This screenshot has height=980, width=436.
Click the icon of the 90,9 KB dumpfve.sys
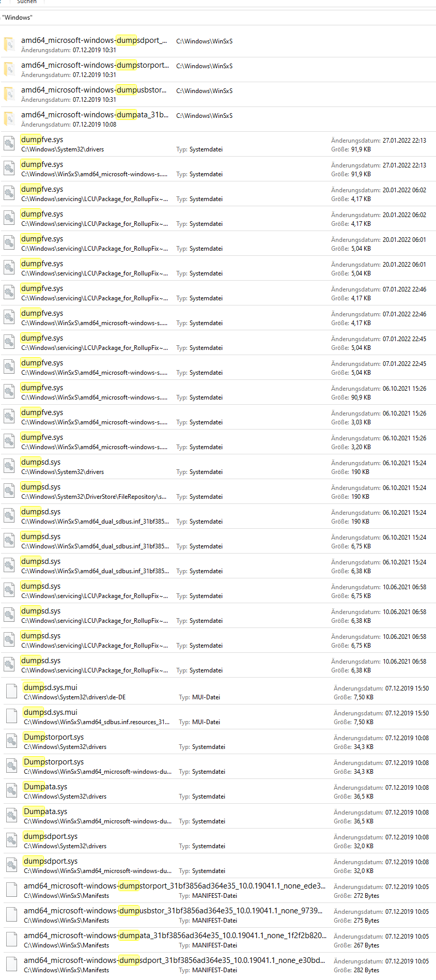pos(9,392)
